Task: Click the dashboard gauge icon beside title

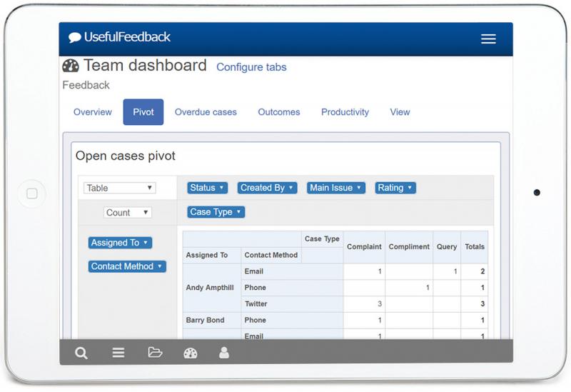Action: pos(71,66)
